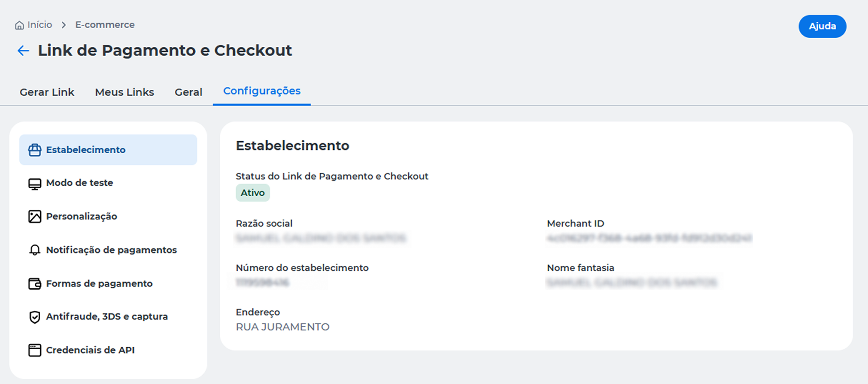Open the Ajuda help button
The height and width of the screenshot is (384, 868).
pyautogui.click(x=822, y=26)
